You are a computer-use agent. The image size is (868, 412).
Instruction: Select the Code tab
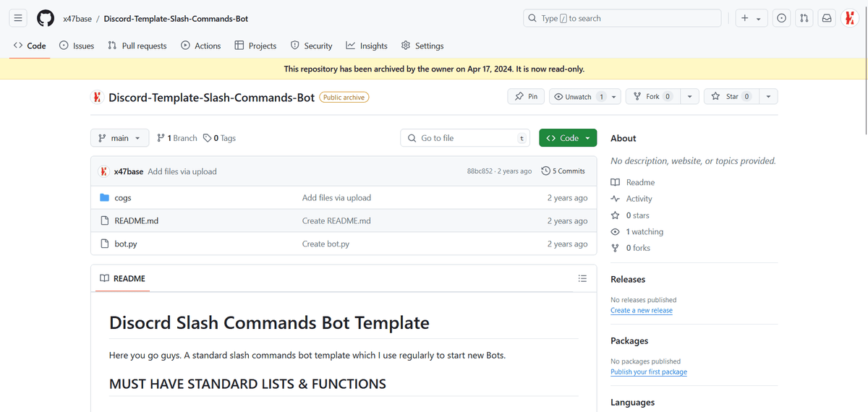click(30, 46)
